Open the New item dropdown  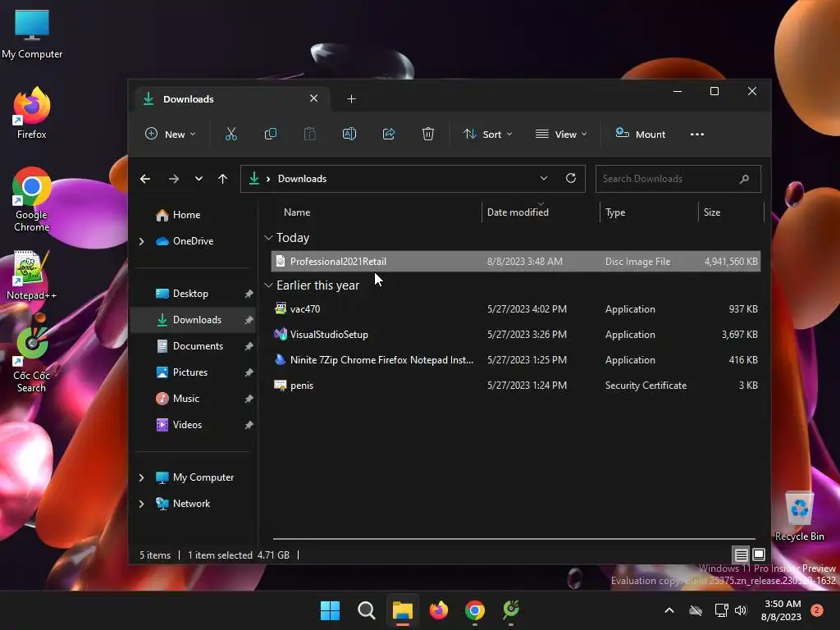coord(171,134)
